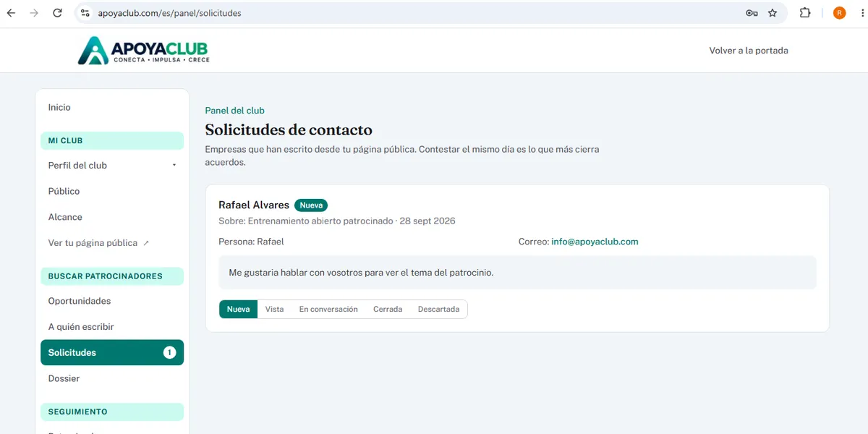The image size is (868, 434).
Task: Click the ApoyaClub logo
Action: pyautogui.click(x=143, y=50)
